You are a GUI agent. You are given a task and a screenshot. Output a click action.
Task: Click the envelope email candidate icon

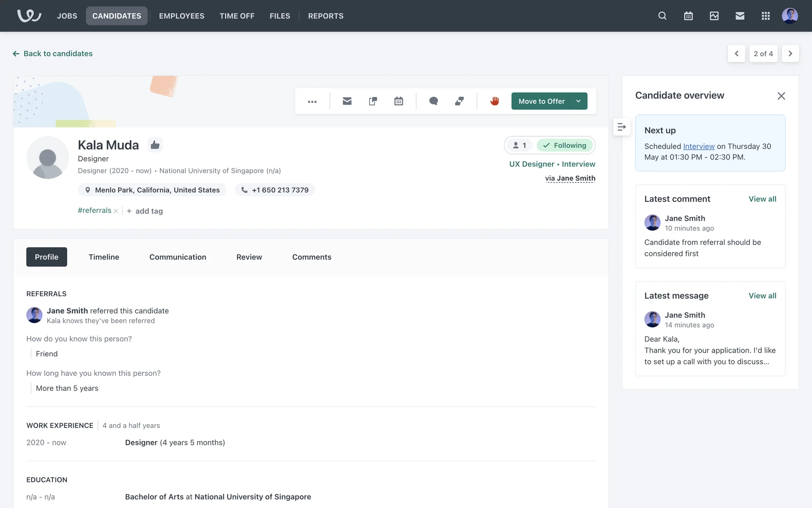(x=347, y=101)
